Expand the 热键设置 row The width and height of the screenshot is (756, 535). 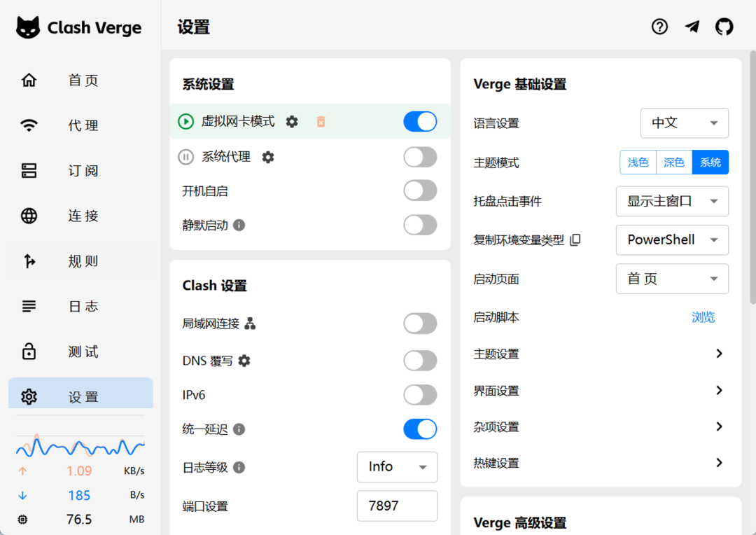pyautogui.click(x=601, y=463)
